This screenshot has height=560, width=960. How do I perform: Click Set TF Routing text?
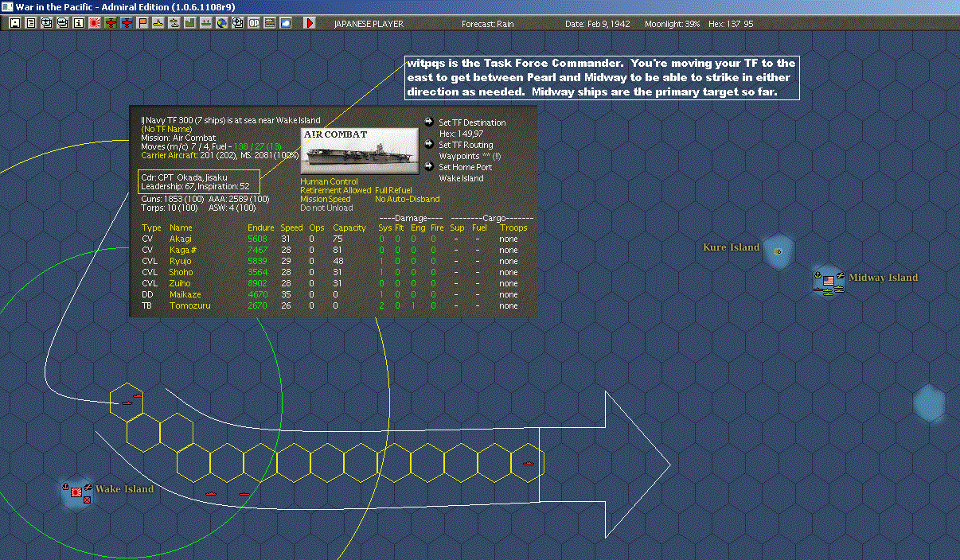pos(466,145)
